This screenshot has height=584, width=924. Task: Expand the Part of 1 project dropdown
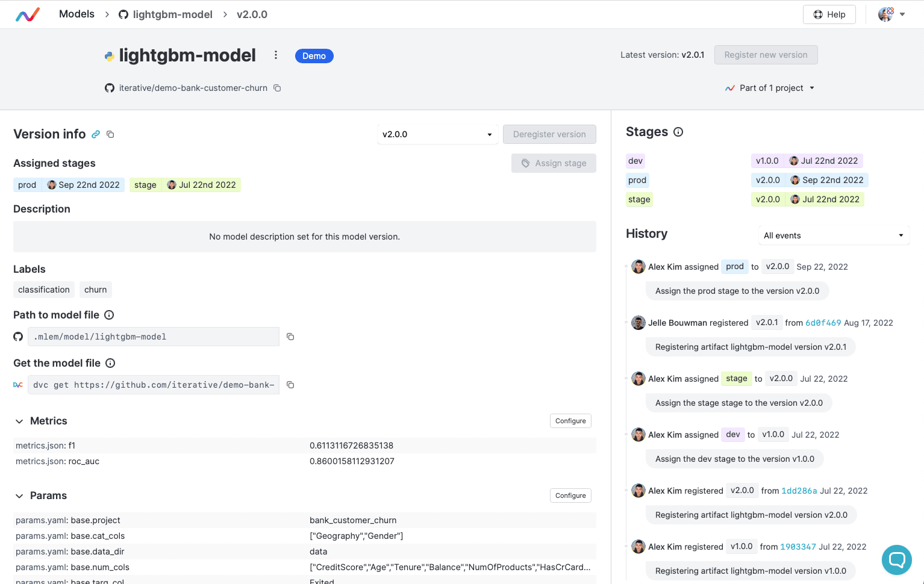770,88
